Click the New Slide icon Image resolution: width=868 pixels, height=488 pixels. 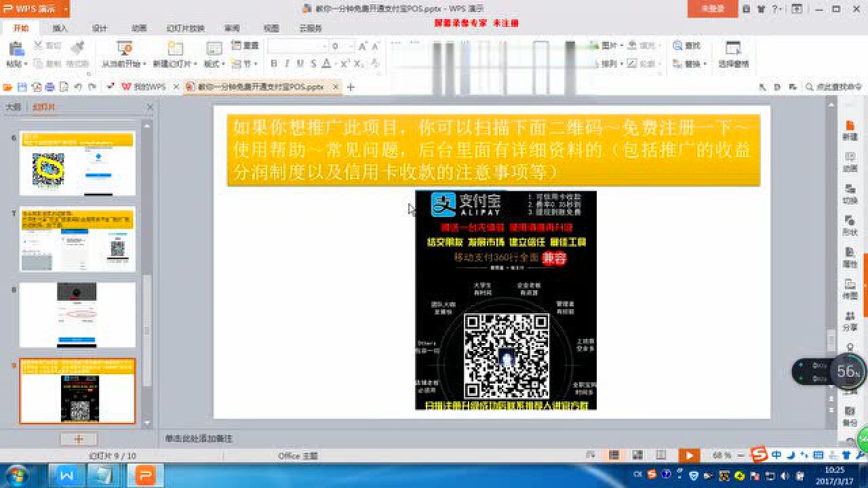(x=175, y=47)
